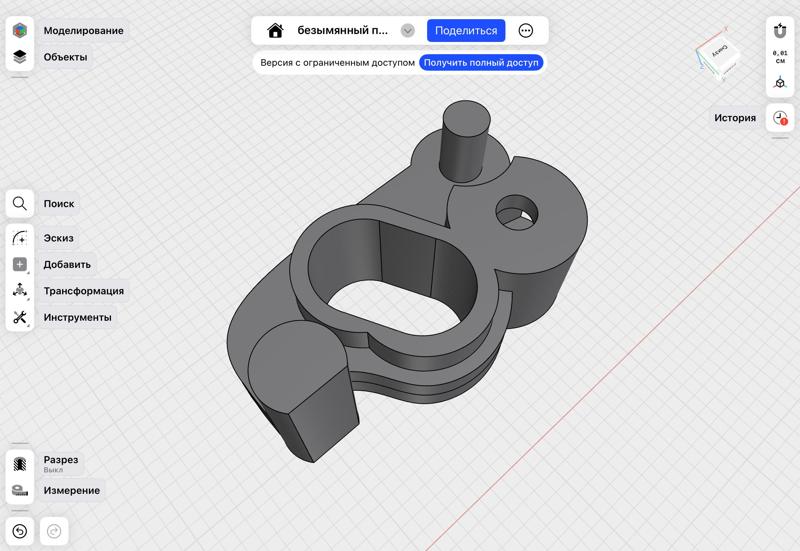Screen dimensions: 800x551
Task: Click the Разрез label
Action: click(x=61, y=460)
